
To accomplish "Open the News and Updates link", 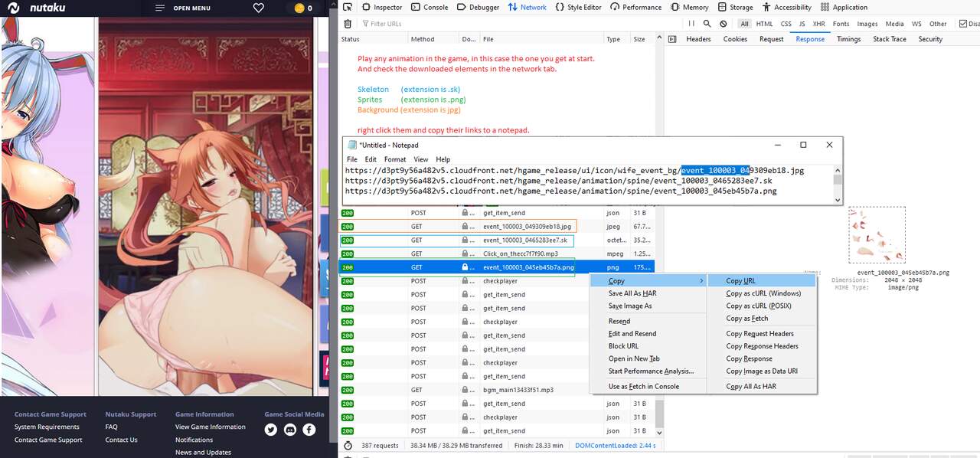I will tap(203, 452).
